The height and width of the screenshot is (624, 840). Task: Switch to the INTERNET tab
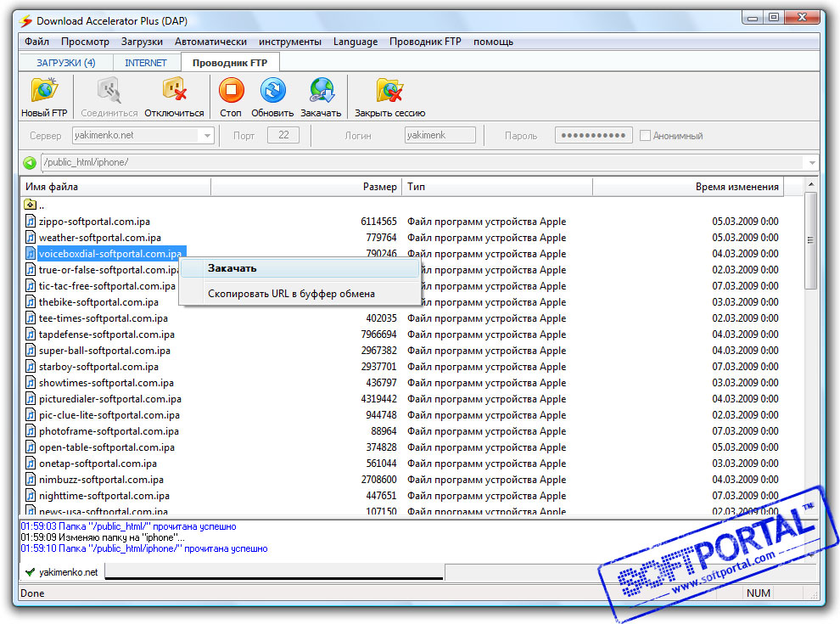[x=146, y=63]
